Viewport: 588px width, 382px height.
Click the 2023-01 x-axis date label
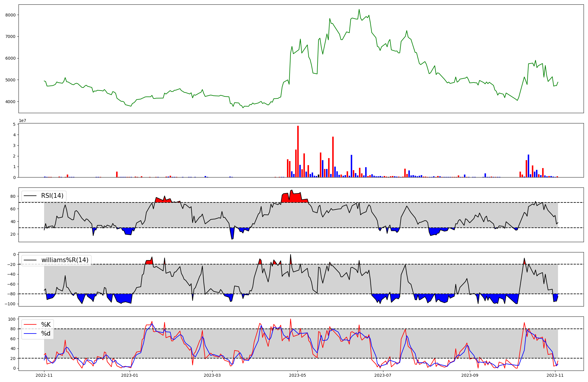coord(129,375)
